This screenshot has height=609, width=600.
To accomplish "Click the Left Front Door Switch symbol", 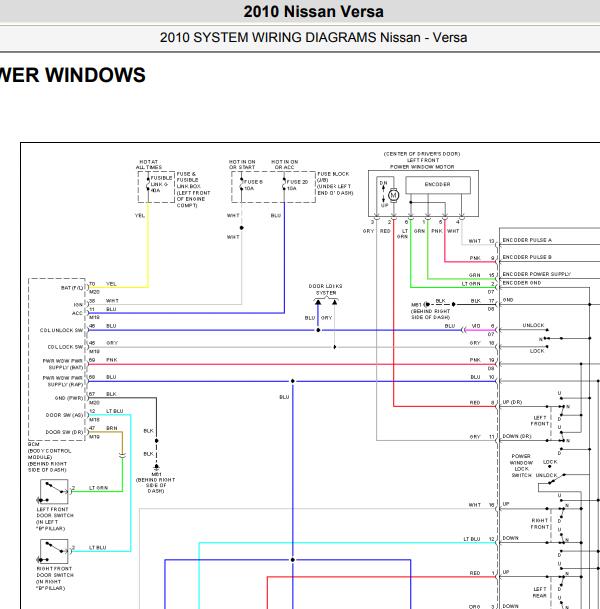I will [54, 492].
